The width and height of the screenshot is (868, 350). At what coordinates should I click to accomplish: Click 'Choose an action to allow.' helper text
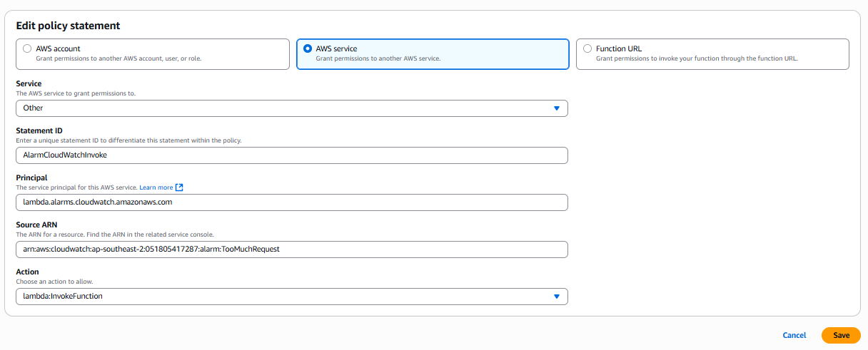[x=54, y=282]
